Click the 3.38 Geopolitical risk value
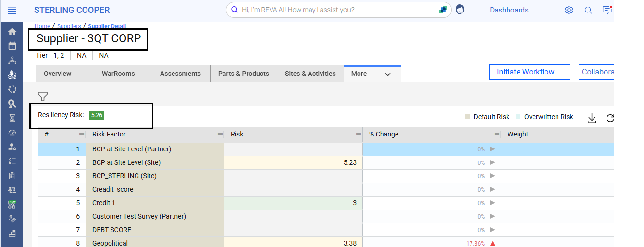 [293, 243]
